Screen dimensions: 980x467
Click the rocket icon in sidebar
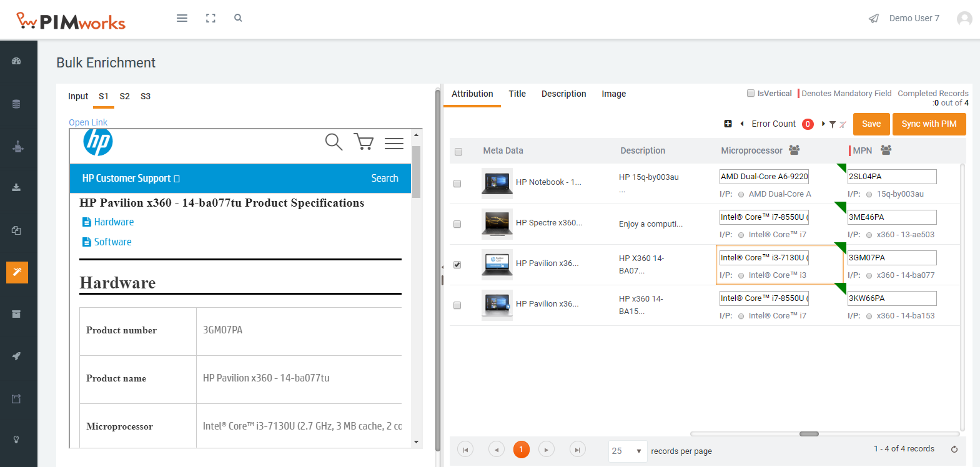pos(16,356)
